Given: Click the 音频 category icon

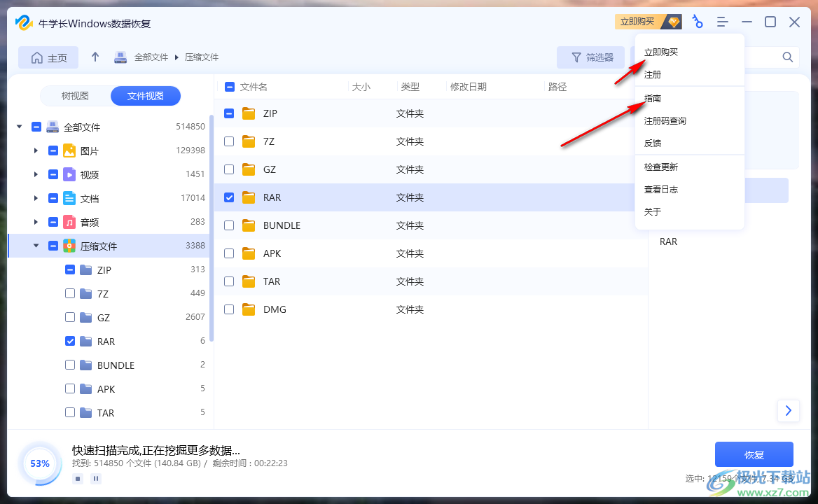Looking at the screenshot, I should tap(69, 222).
